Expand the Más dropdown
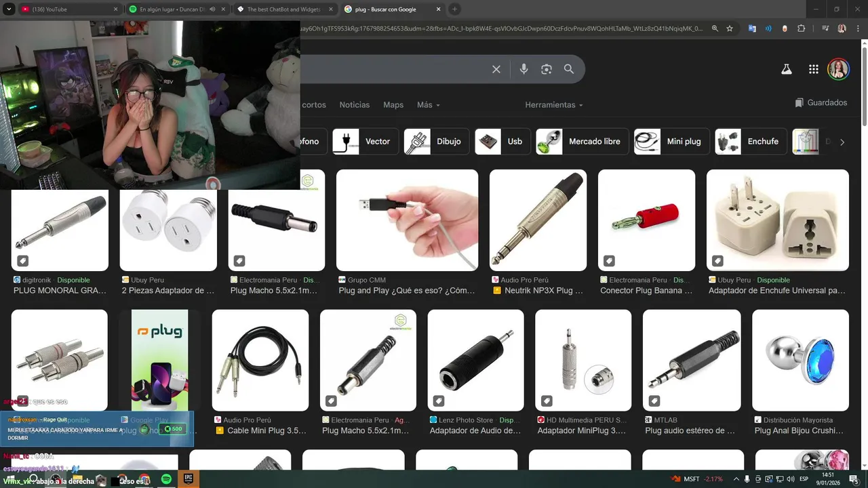This screenshot has width=868, height=488. point(429,105)
